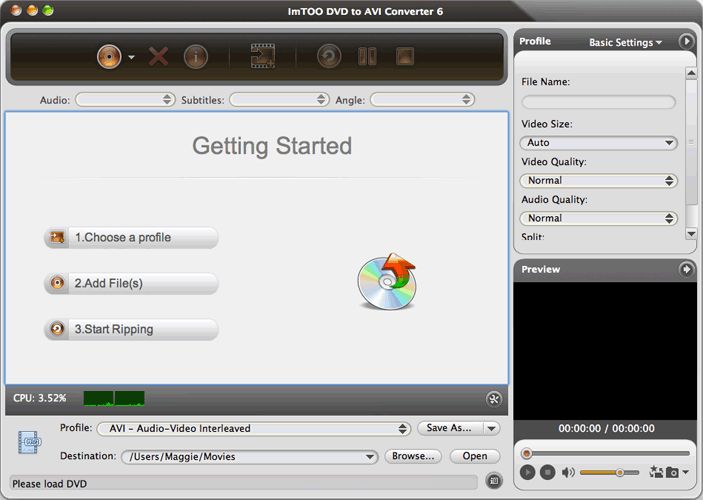
Task: Click the CPU usage graph
Action: [x=114, y=398]
